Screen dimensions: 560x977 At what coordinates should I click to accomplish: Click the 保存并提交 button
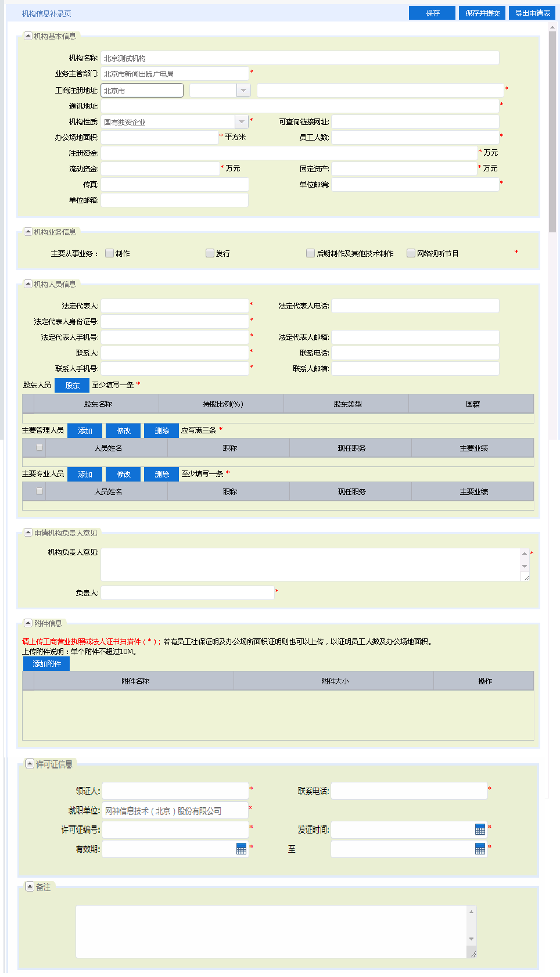click(x=483, y=13)
